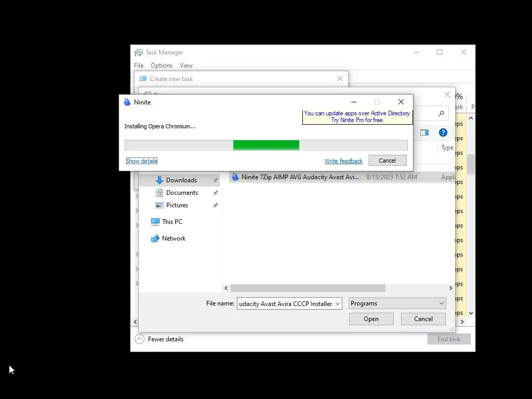Close the Create new task dialog

click(x=340, y=79)
